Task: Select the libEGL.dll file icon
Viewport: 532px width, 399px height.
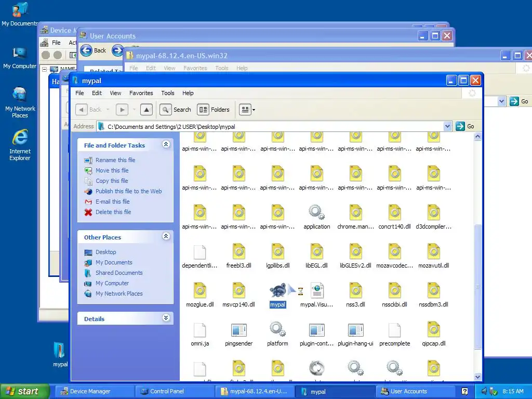Action: tap(316, 252)
